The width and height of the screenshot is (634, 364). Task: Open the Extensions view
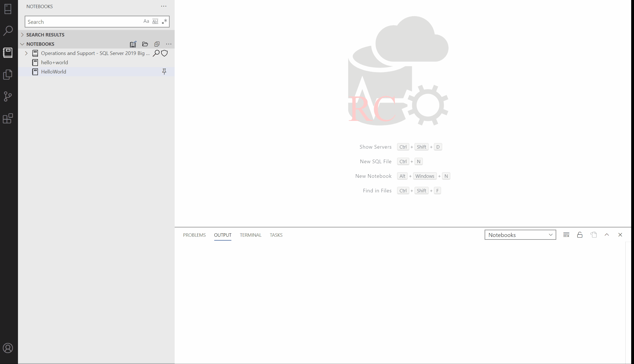[x=8, y=118]
